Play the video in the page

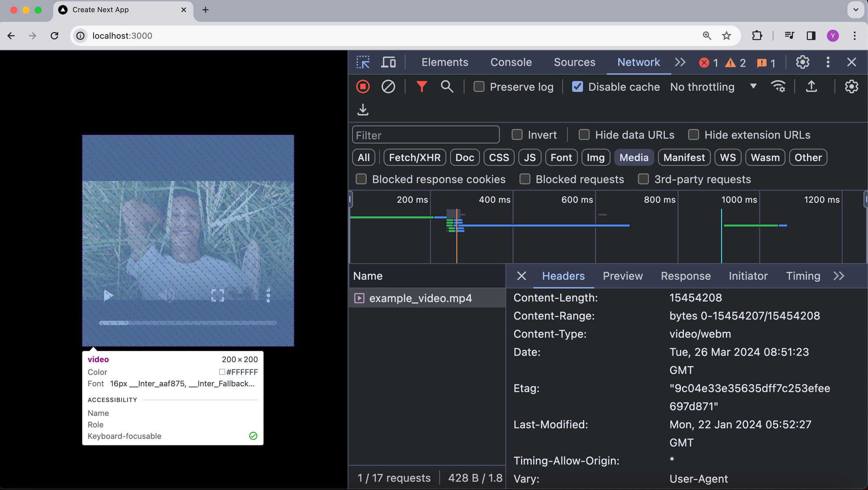(108, 295)
